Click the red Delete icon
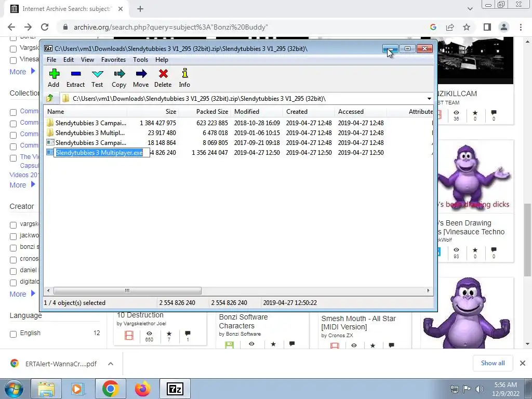The image size is (532, 399). pyautogui.click(x=163, y=78)
